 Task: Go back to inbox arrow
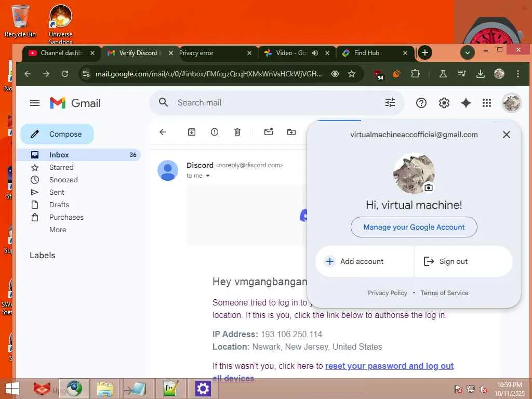click(163, 132)
